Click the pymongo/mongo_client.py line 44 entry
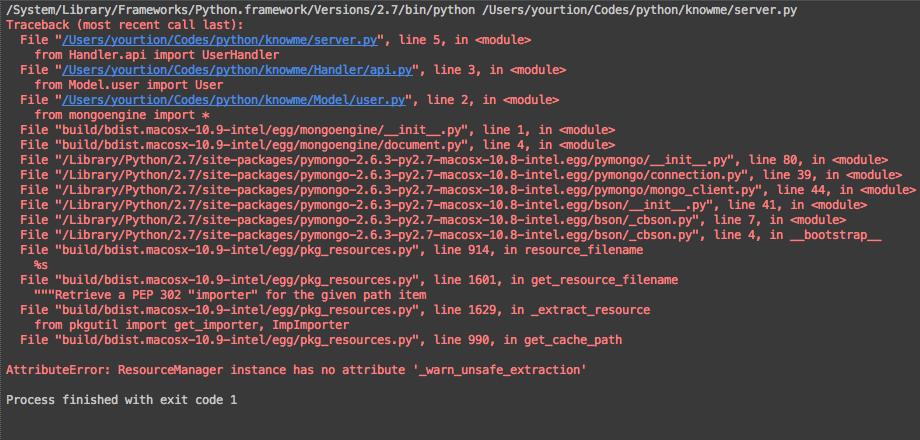The height and width of the screenshot is (440, 920). point(460,190)
